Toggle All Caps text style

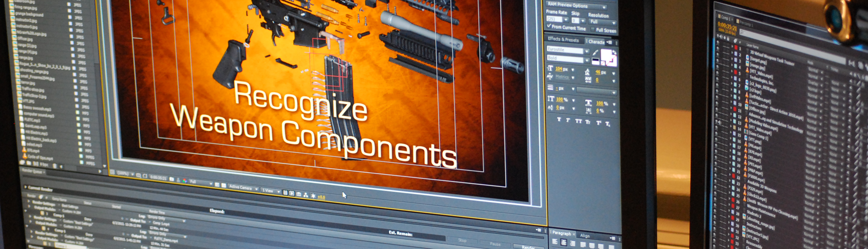click(x=579, y=121)
